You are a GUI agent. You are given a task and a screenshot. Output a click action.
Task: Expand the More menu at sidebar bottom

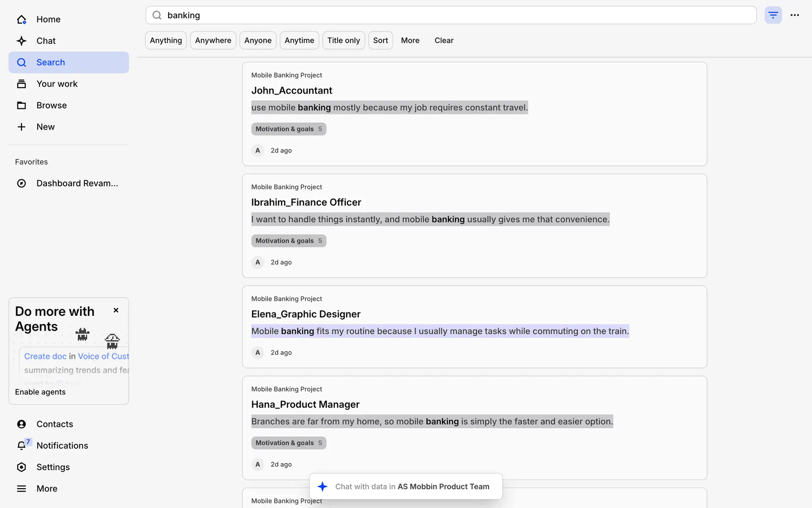47,489
